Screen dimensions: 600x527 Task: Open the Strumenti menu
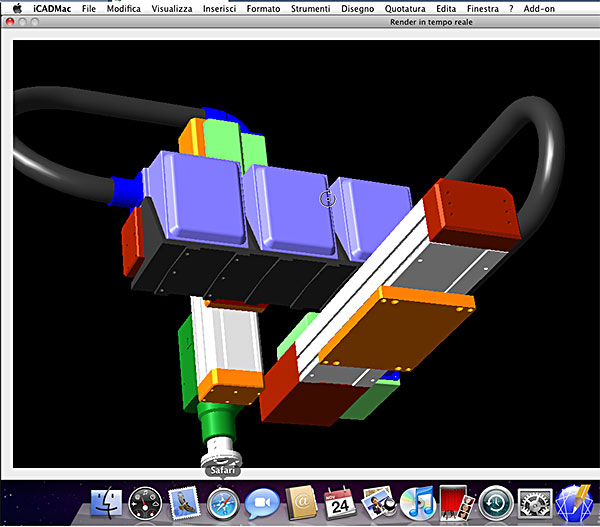coord(310,8)
